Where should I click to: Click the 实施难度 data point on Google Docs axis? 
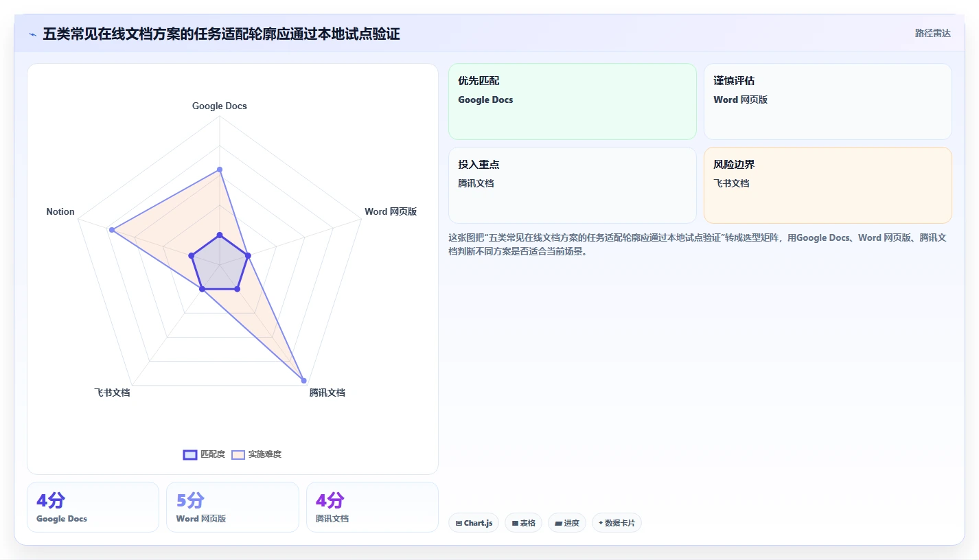[220, 169]
